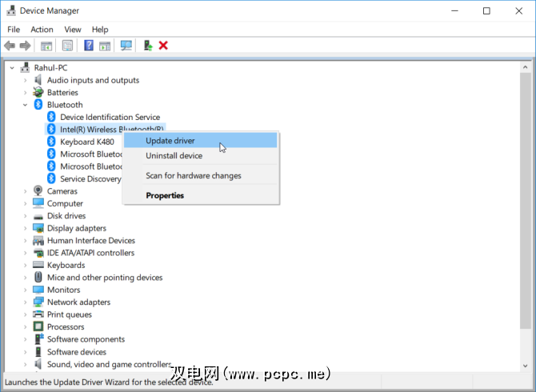Expand the Network adapters category

pyautogui.click(x=25, y=302)
